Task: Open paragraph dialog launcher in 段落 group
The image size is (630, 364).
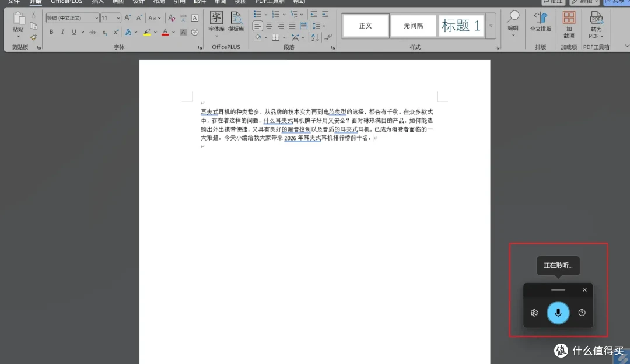Action: point(333,47)
